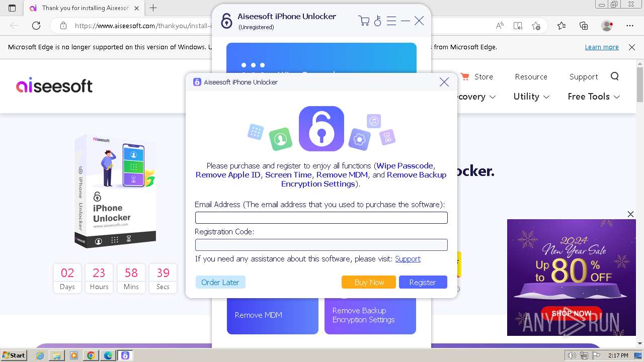Select the Remove Backup Encryption Settings tile

click(370, 316)
